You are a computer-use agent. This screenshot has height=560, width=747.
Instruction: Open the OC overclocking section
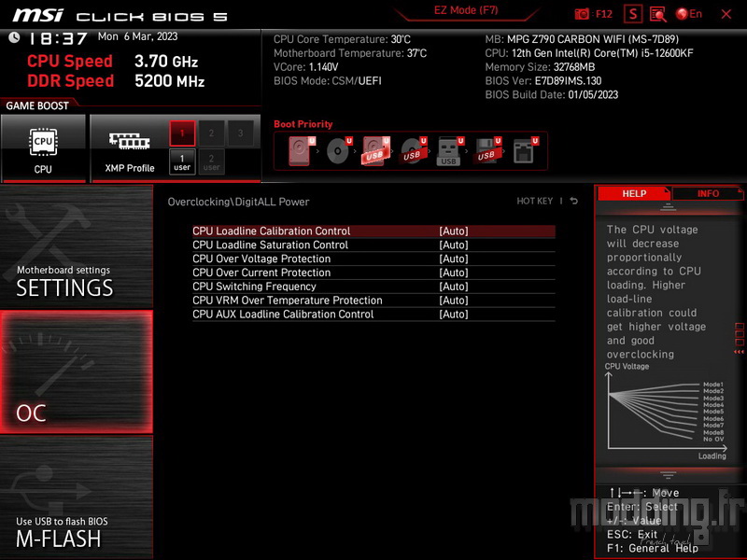(77, 371)
